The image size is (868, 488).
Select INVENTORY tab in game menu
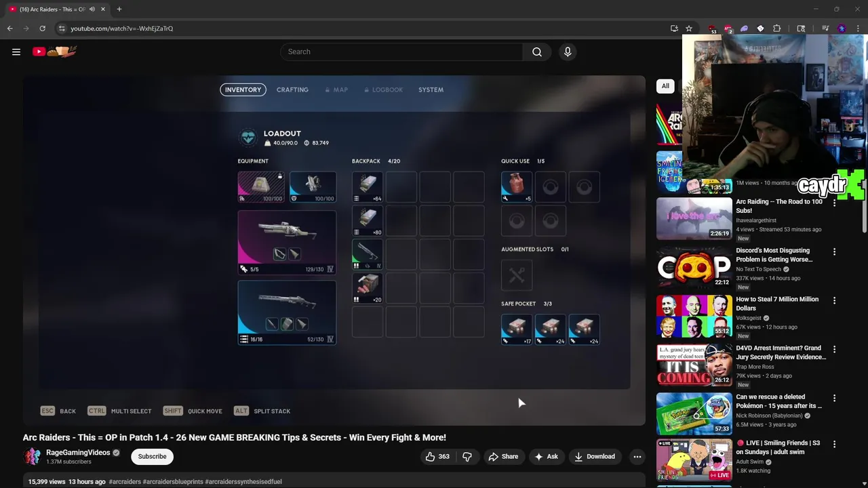coord(243,89)
